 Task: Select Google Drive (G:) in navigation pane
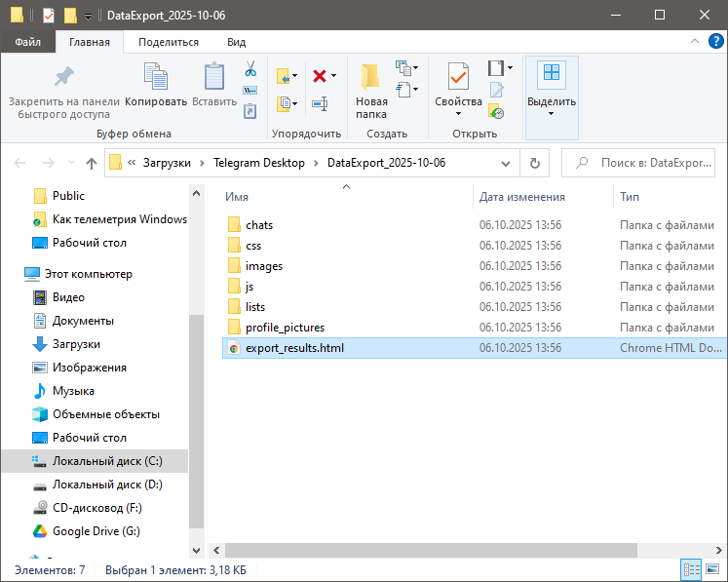click(x=96, y=531)
